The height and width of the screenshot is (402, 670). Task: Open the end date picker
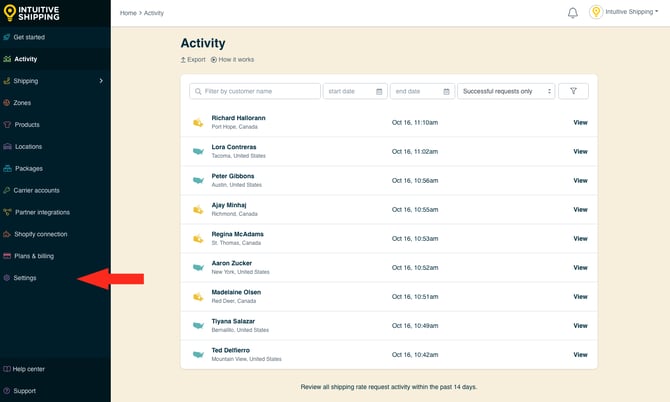coord(422,91)
